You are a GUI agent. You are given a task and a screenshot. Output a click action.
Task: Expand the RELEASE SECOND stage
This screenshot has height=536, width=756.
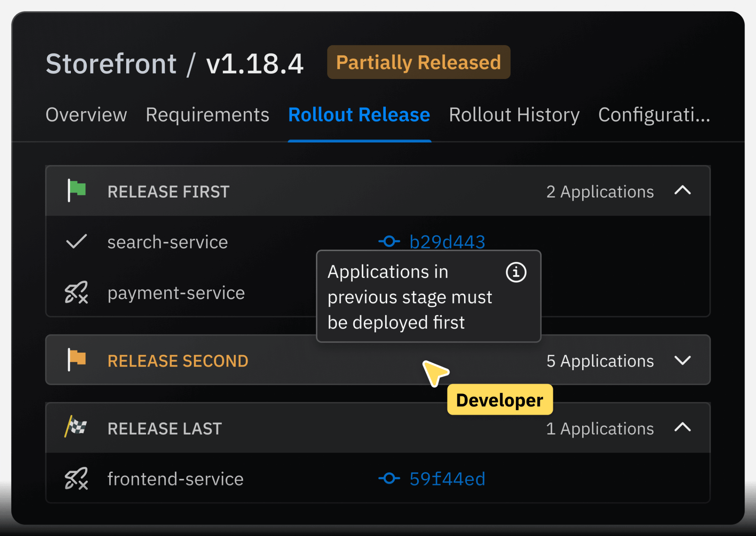point(683,360)
